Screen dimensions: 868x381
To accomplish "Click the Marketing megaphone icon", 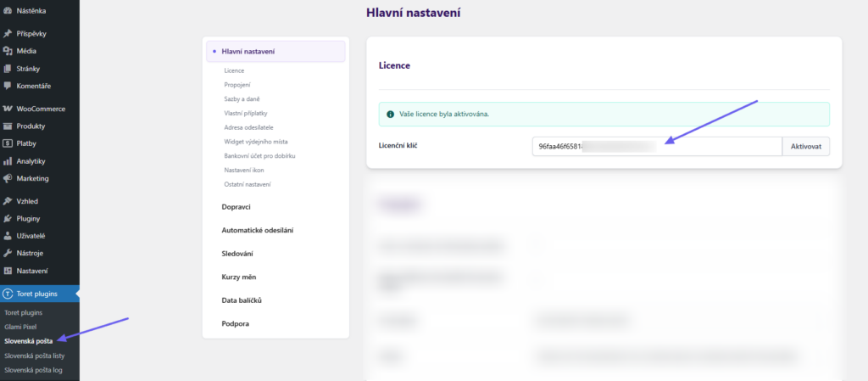I will 8,178.
